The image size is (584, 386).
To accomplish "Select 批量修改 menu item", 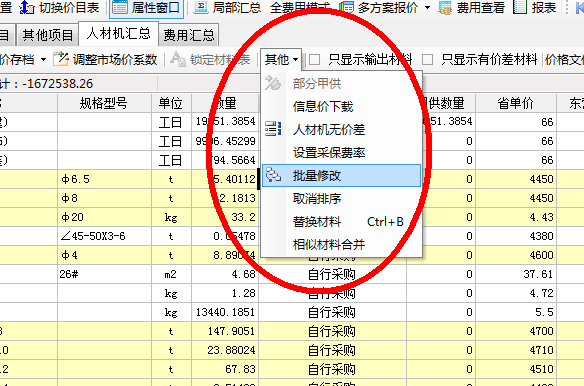I will tap(342, 175).
